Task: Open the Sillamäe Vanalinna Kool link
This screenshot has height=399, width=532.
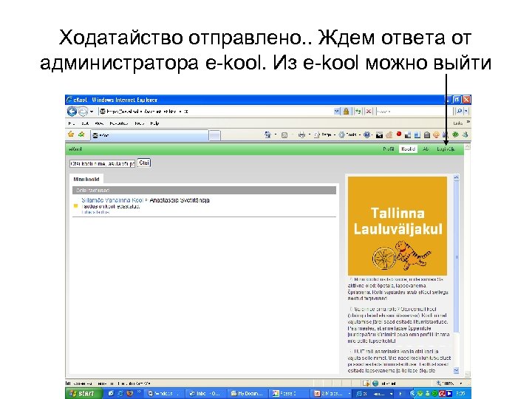Action: click(112, 200)
